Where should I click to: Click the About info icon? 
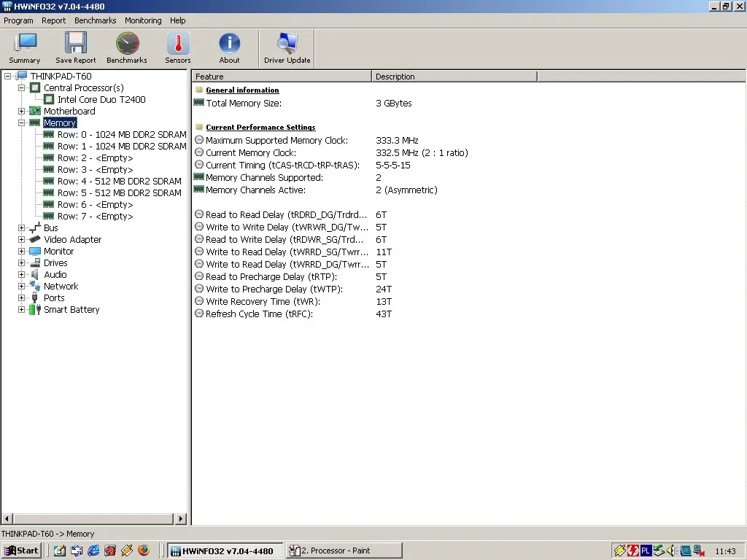pos(229,48)
